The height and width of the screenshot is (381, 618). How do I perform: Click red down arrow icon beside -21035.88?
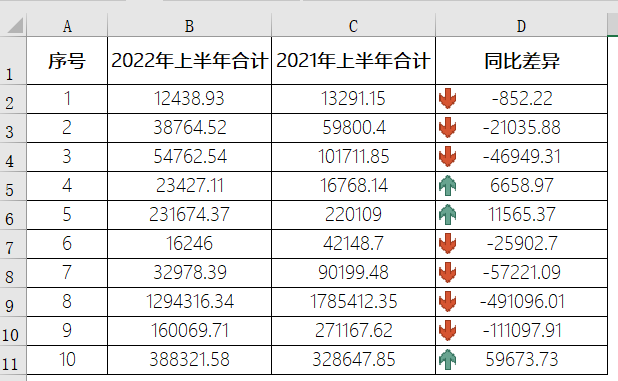click(x=447, y=128)
